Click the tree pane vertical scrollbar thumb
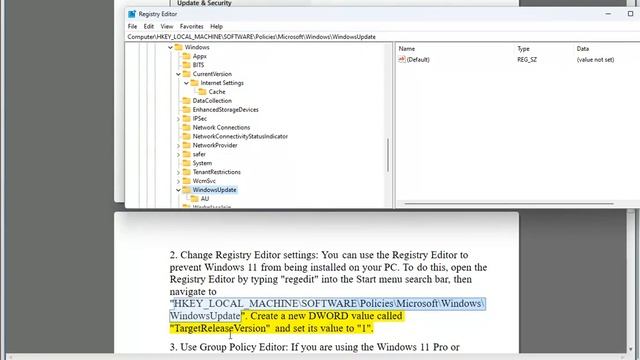 coord(387,155)
